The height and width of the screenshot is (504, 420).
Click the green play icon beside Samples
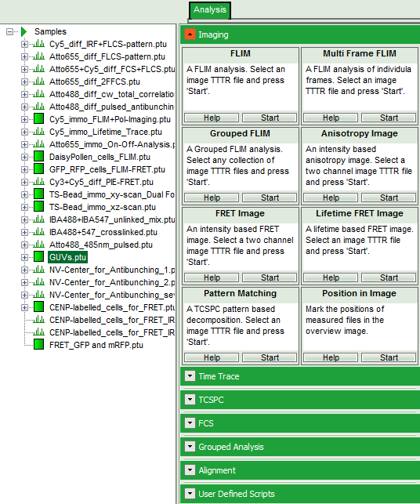(24, 31)
